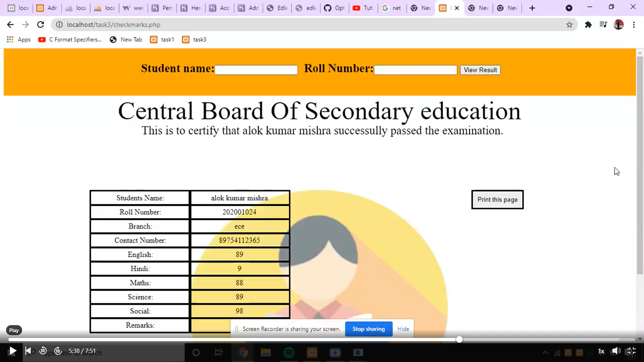The height and width of the screenshot is (362, 644).
Task: Hide the screen sharing notification bar
Action: pos(403,329)
